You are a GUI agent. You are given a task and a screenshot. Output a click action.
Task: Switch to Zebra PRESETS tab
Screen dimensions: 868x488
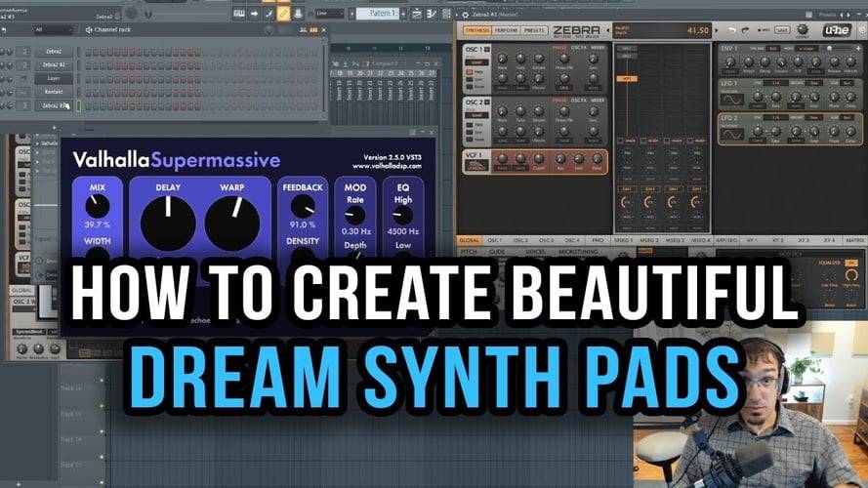pyautogui.click(x=534, y=30)
